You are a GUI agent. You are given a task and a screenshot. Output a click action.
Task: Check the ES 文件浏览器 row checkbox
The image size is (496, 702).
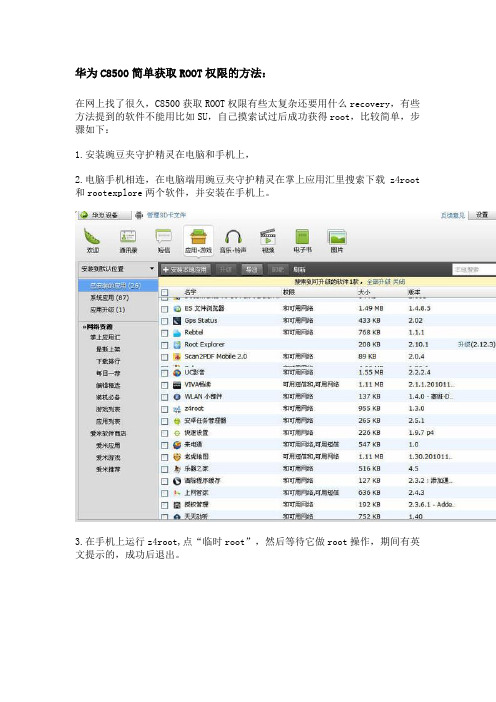pos(165,309)
